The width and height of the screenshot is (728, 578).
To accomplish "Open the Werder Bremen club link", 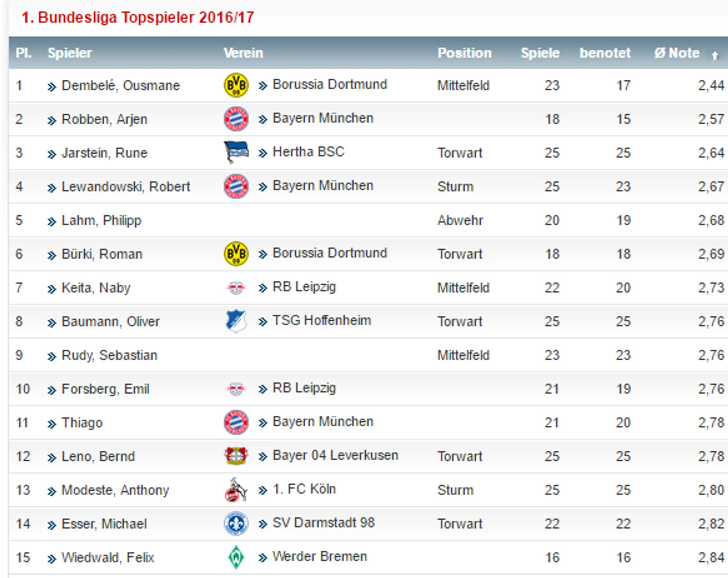I will click(x=320, y=556).
